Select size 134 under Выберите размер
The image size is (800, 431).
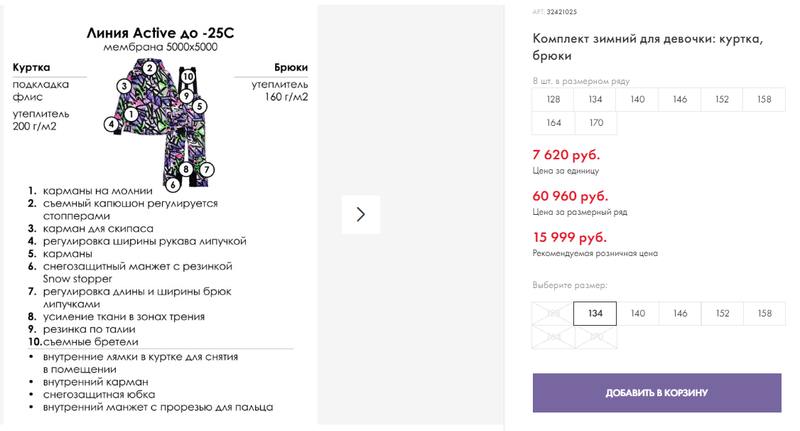595,313
